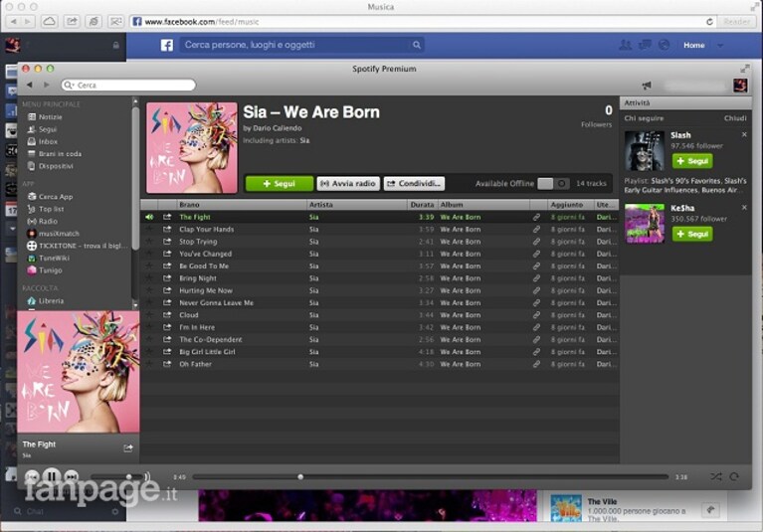Open the Sia artist link in header
This screenshot has width=763, height=532.
pos(304,140)
